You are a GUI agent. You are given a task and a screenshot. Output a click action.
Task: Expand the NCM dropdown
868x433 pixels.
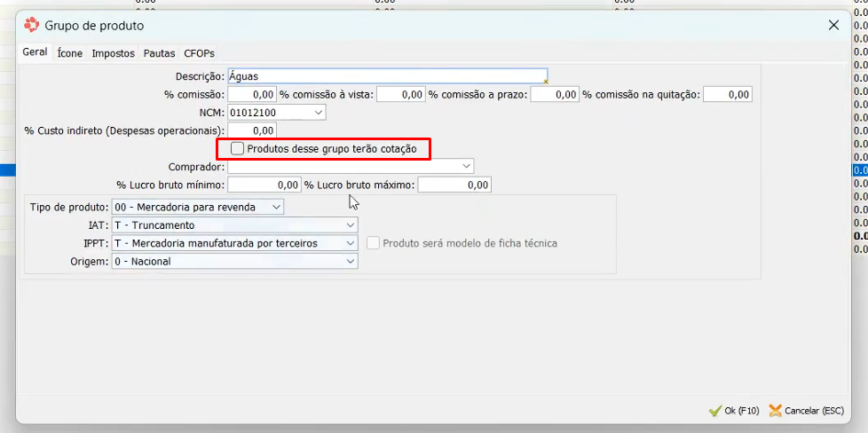[x=319, y=113]
